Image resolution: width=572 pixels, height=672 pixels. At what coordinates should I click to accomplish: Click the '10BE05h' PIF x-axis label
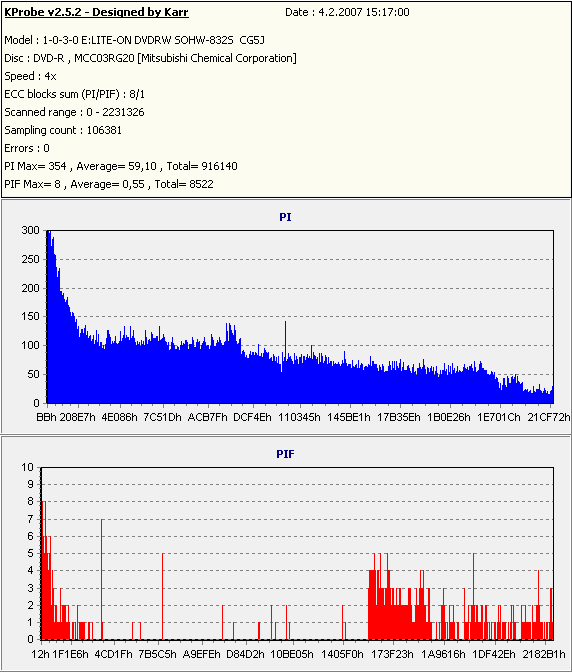click(x=292, y=654)
